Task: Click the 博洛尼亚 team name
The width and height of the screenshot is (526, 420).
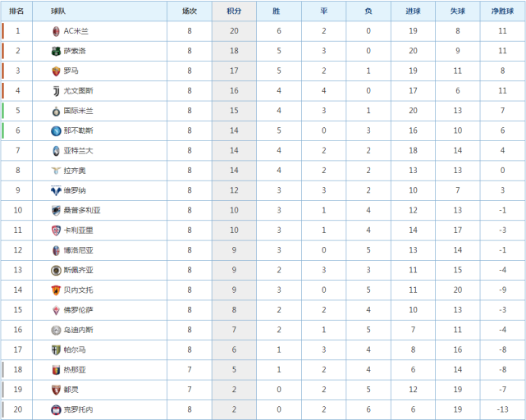Action: (78, 250)
